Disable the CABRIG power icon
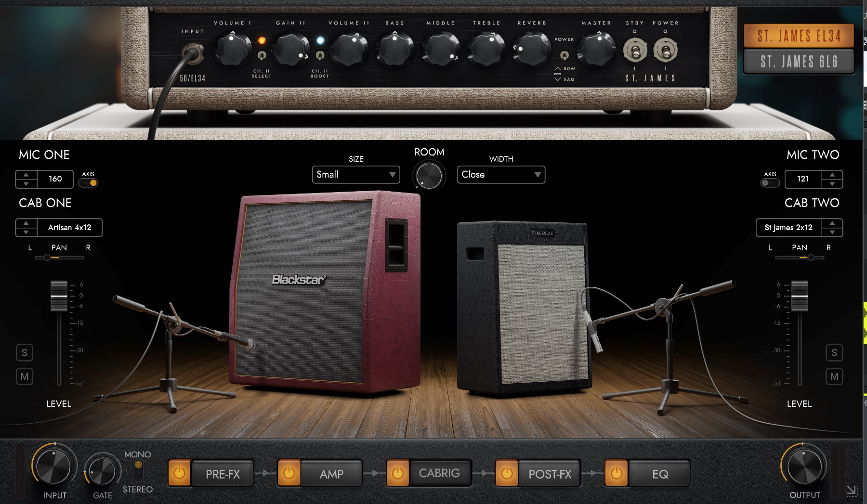 coord(398,474)
